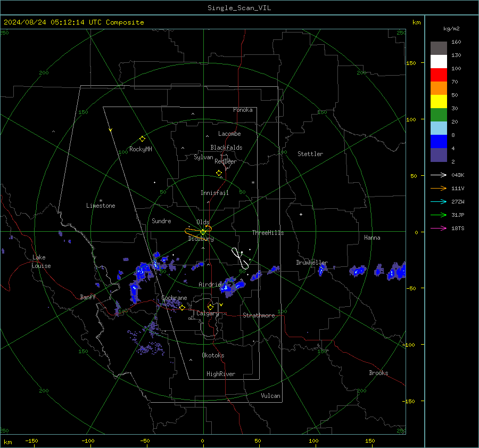Click the Olds town label

203,222
